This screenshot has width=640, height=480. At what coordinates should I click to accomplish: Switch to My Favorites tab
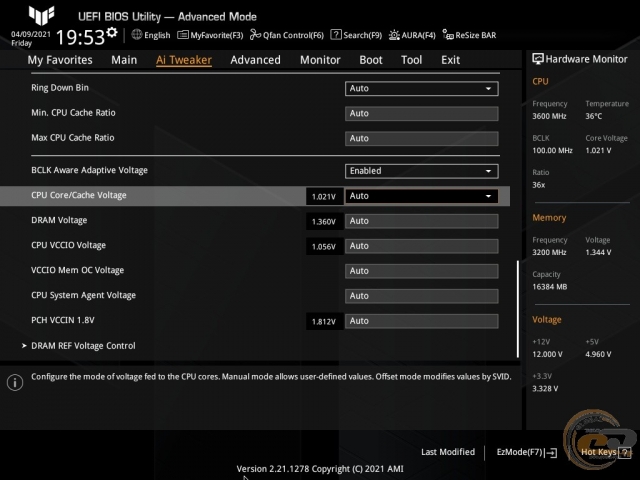(60, 60)
